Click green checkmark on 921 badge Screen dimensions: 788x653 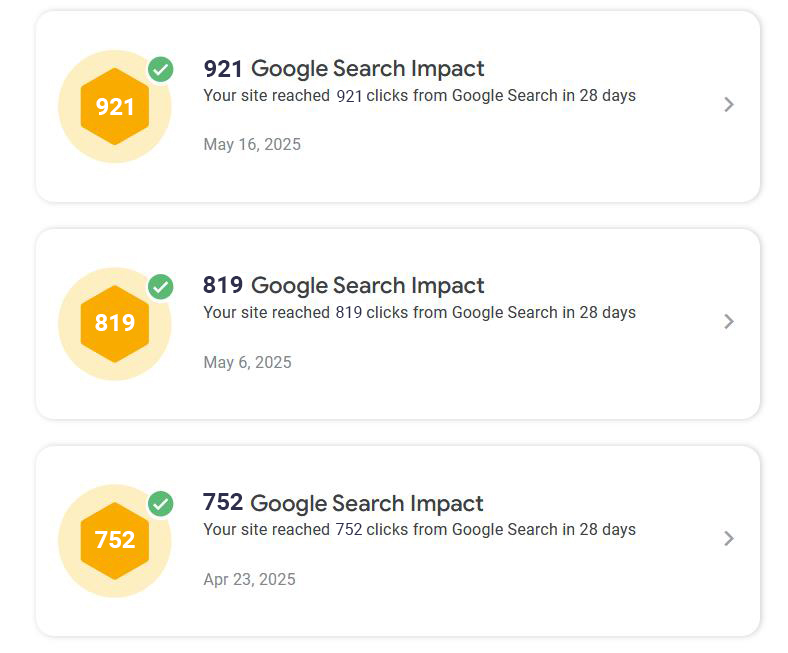161,70
